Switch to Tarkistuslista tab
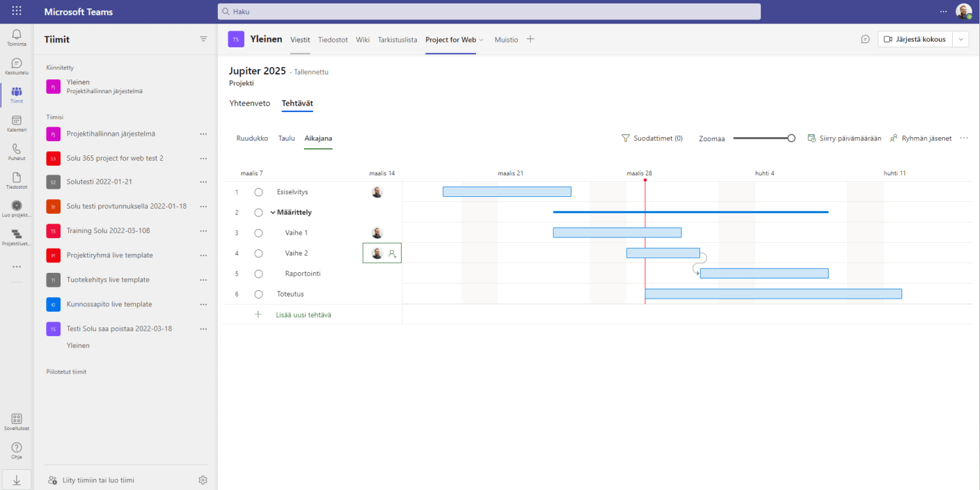 click(397, 40)
